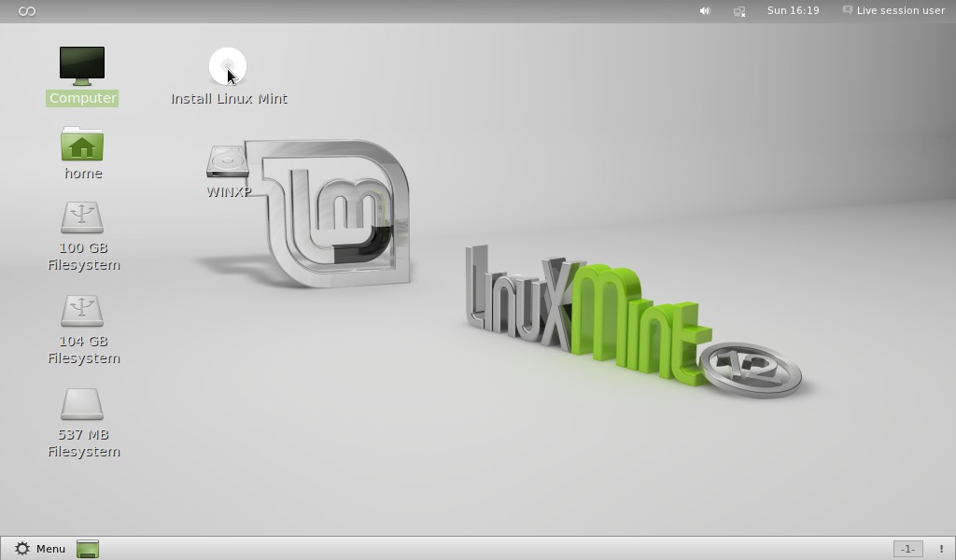
Task: Select the 537 MB Filesystem drive icon
Action: tap(82, 404)
